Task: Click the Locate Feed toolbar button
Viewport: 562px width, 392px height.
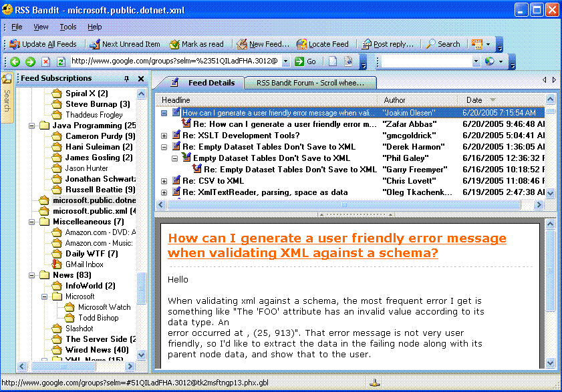Action: (322, 44)
